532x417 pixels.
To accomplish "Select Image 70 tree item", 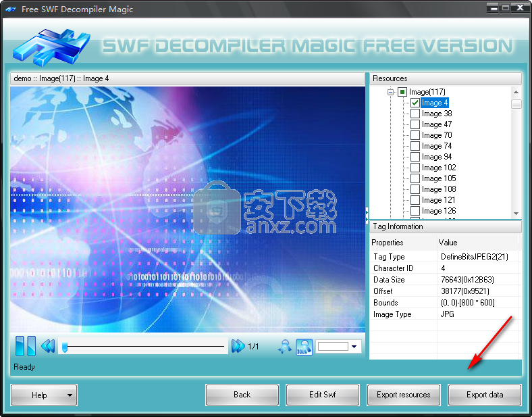I will [437, 135].
